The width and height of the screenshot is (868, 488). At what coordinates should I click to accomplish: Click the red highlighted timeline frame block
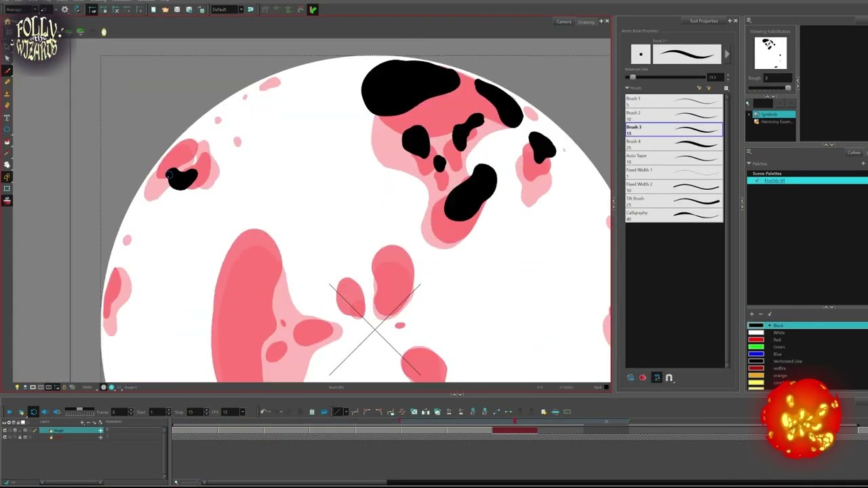[515, 430]
